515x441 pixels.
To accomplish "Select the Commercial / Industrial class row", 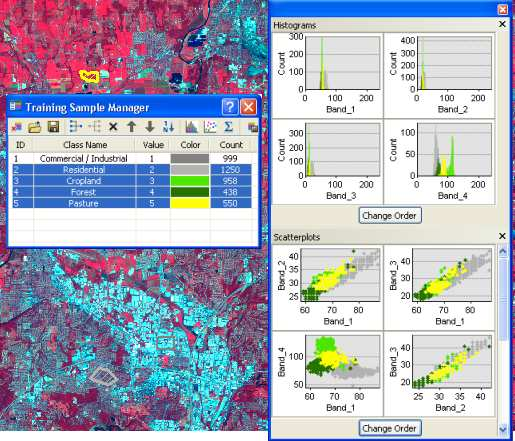I will pos(132,158).
